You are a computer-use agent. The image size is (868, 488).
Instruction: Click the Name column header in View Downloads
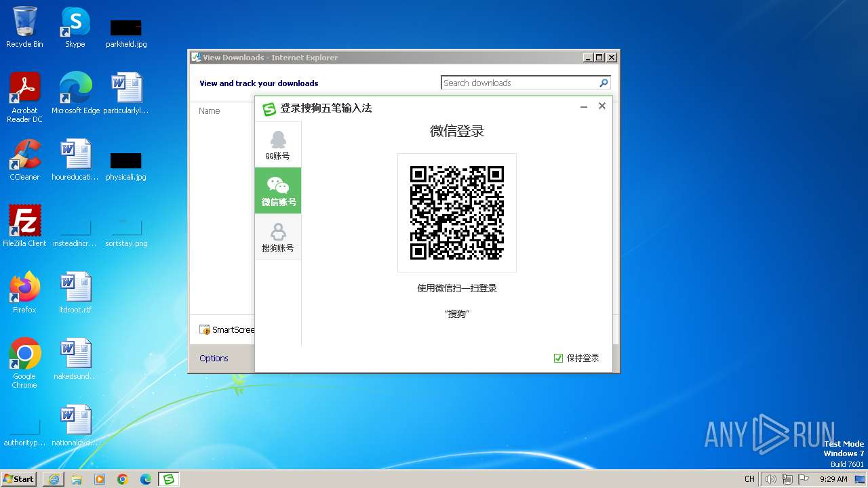pos(209,110)
